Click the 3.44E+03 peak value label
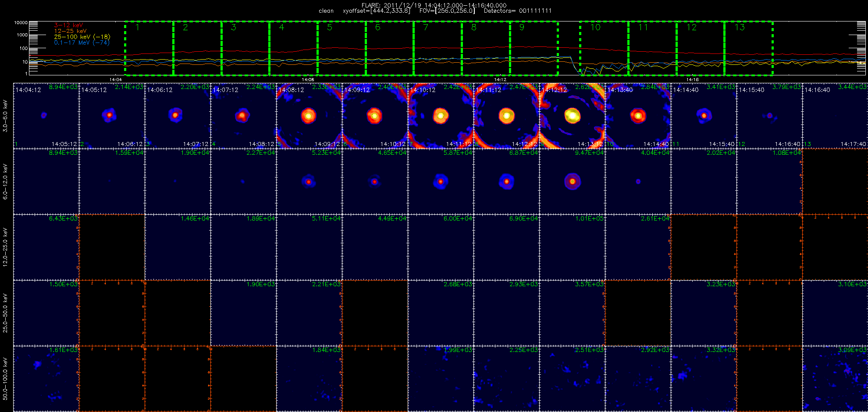This screenshot has width=868, height=412. coord(852,87)
